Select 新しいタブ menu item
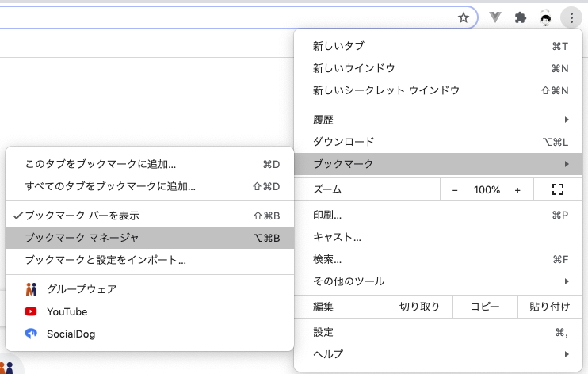This screenshot has height=374, width=588. [438, 46]
